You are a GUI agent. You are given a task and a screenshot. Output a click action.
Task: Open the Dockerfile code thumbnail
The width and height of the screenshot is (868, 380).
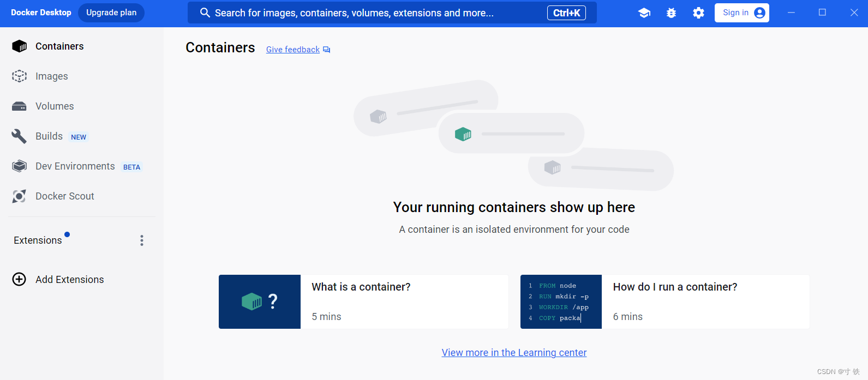tap(561, 301)
